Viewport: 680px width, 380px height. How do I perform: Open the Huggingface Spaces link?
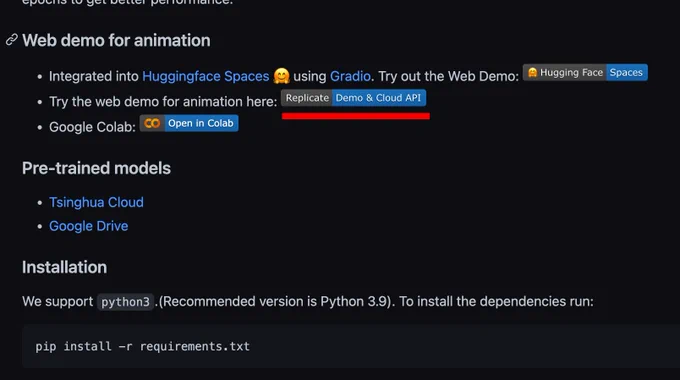pos(206,76)
